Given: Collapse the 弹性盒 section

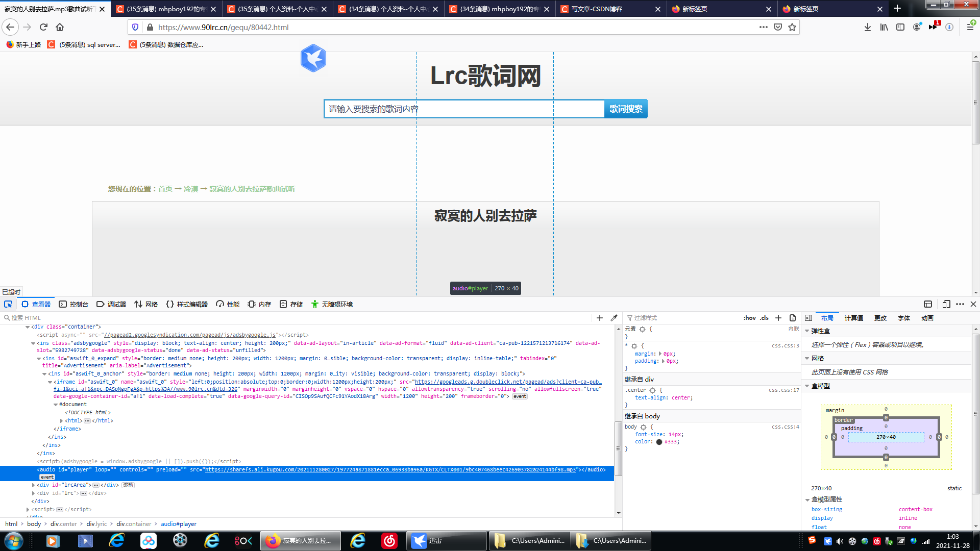Looking at the screenshot, I should point(807,331).
